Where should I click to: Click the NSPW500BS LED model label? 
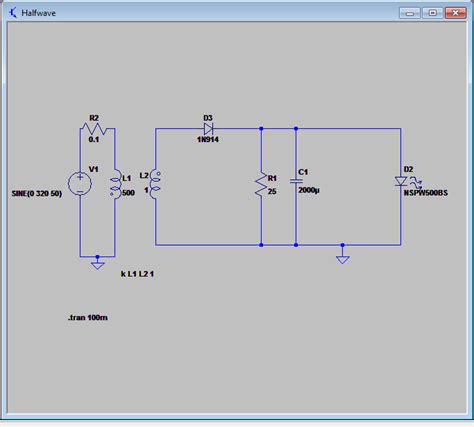[x=426, y=193]
